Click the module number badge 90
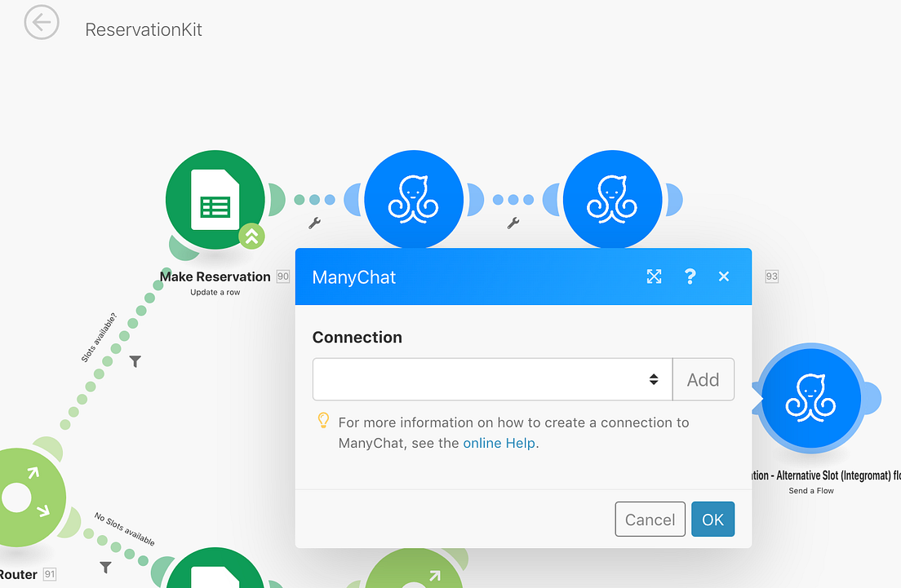This screenshot has width=901, height=588. [282, 276]
